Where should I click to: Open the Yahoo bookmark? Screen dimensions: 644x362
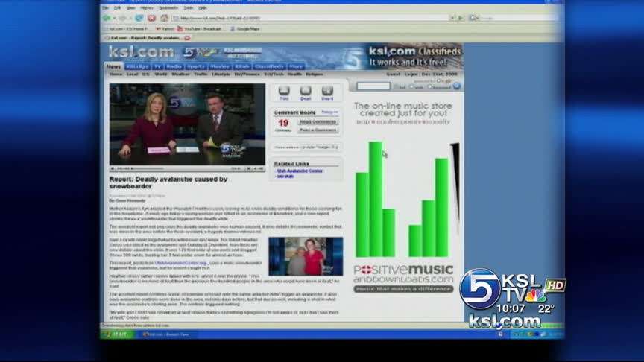165,29
